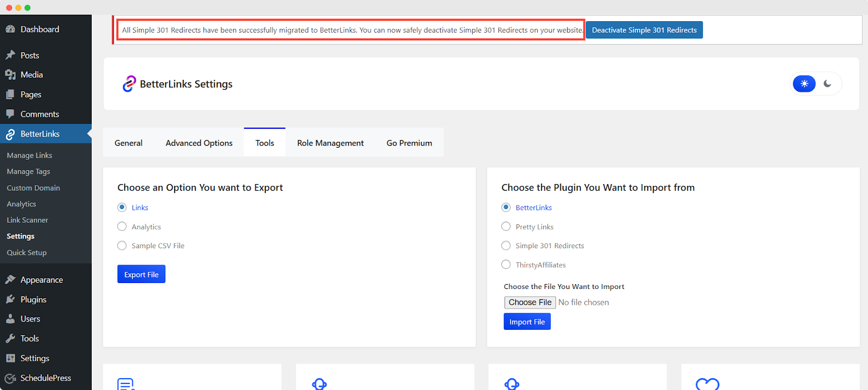Image resolution: width=868 pixels, height=390 pixels.
Task: Select Analytics export radio option
Action: [122, 227]
